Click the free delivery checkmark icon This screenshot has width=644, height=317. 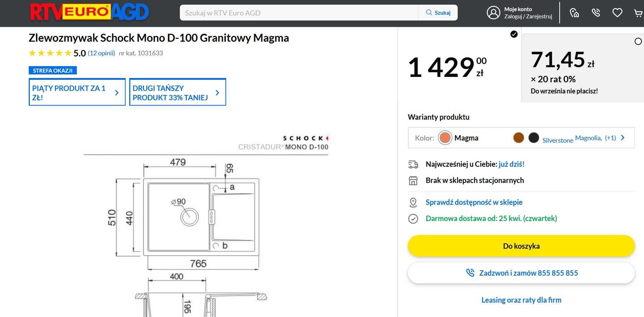pos(413,219)
